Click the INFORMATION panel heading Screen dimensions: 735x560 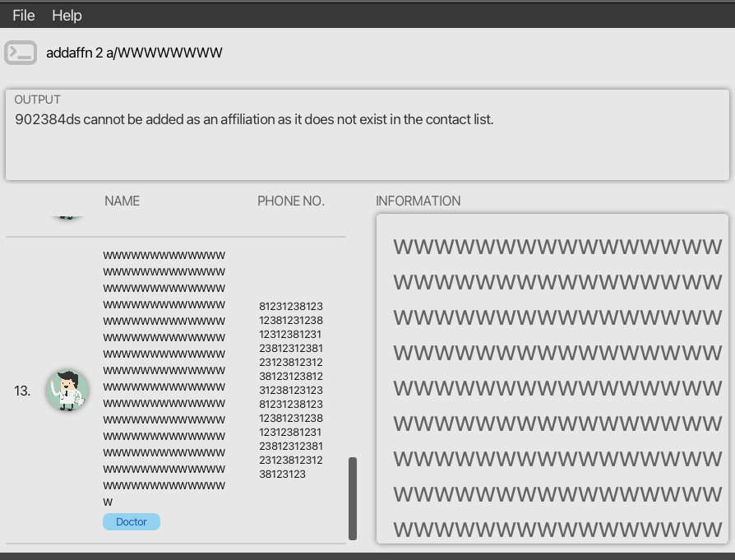tap(418, 201)
